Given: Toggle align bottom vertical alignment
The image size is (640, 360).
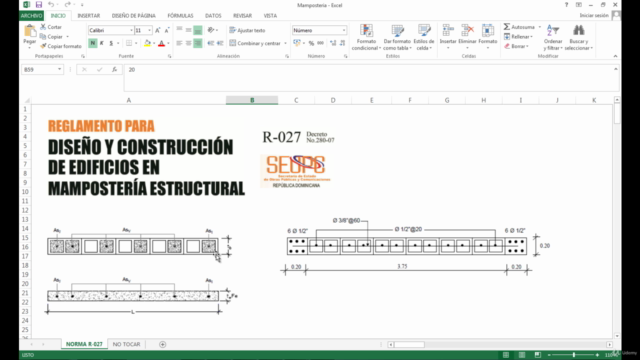Looking at the screenshot, I should coord(198,30).
